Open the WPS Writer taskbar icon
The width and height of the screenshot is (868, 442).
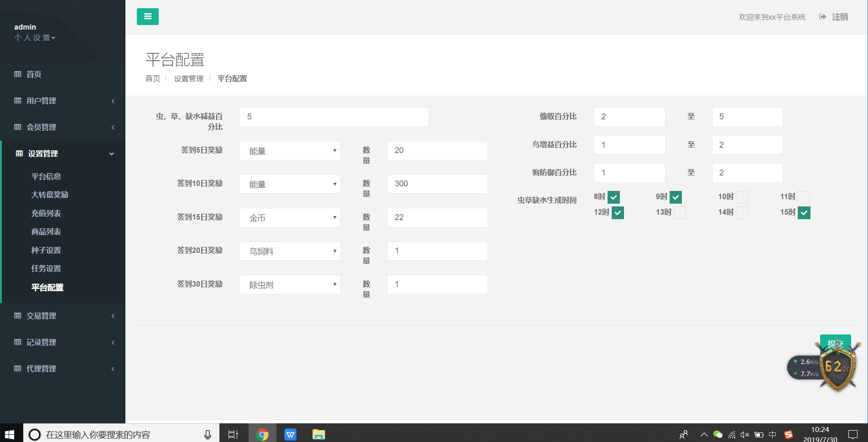point(290,434)
